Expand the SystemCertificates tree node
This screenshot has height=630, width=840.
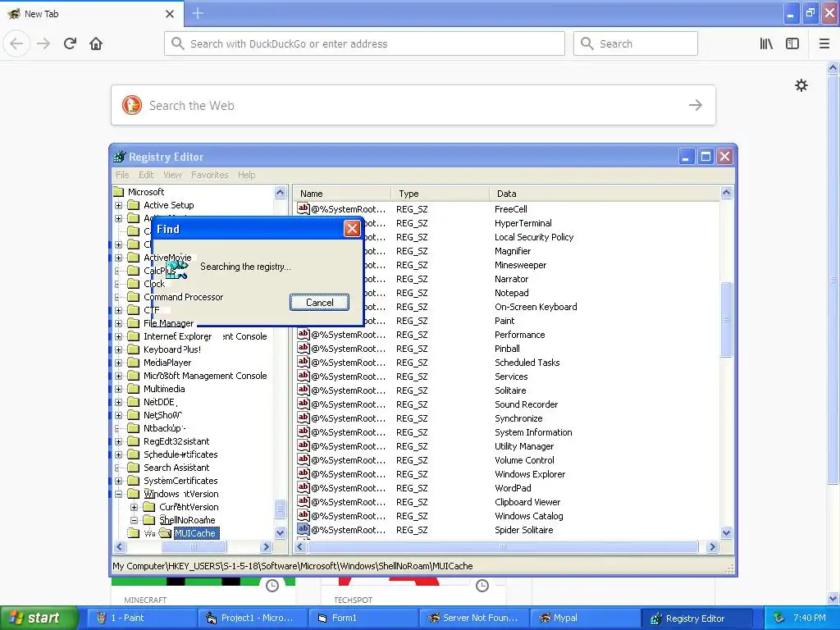[118, 481]
